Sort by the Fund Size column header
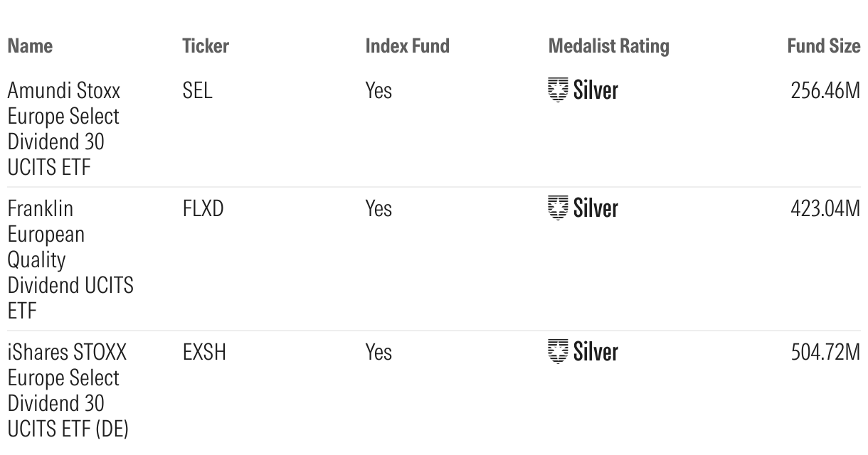 point(823,46)
